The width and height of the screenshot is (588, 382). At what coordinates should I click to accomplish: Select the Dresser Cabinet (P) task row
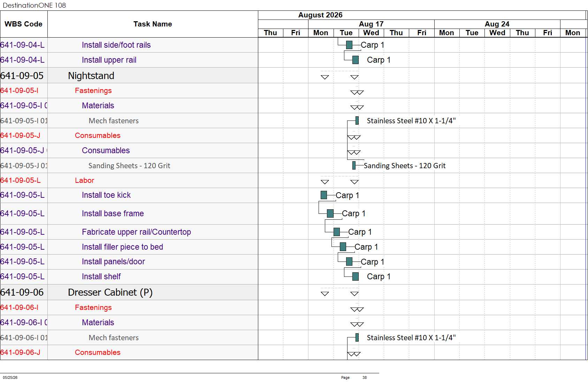click(129, 292)
